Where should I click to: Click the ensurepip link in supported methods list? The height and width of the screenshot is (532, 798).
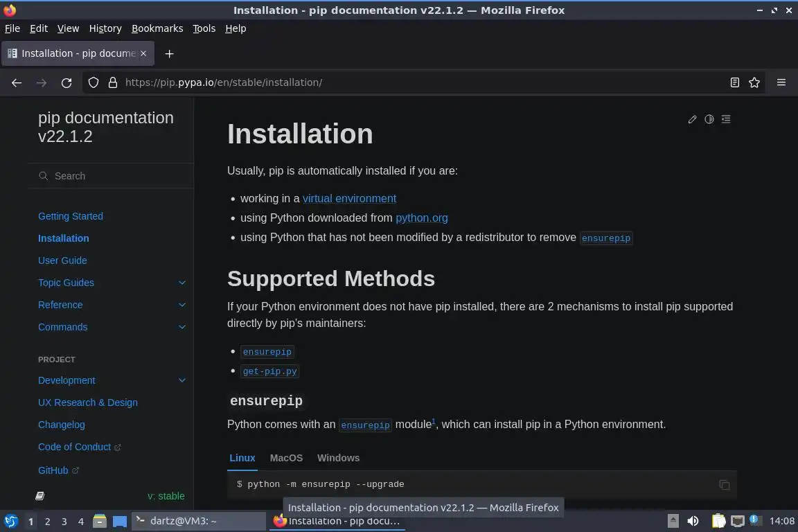point(267,353)
